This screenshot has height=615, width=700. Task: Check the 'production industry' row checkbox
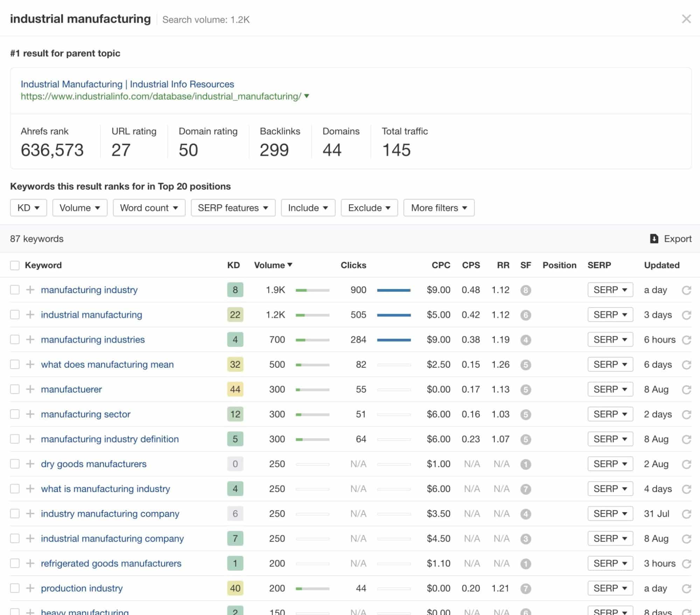coord(15,588)
